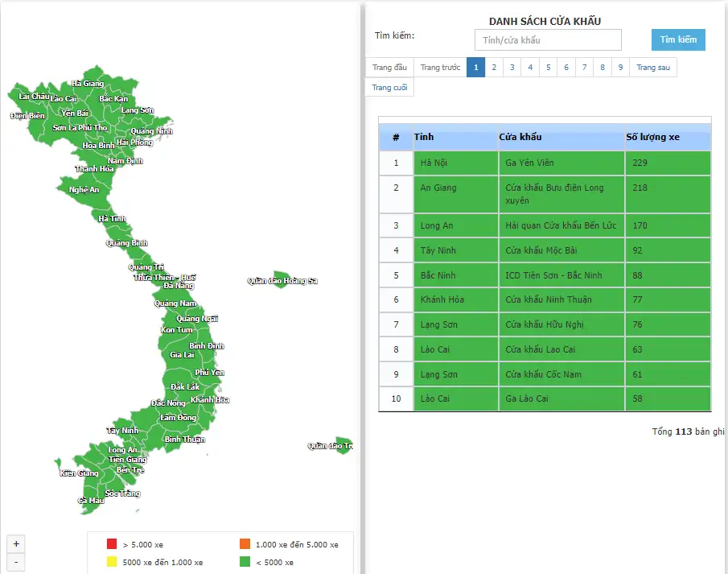Click the yellow 5000 xe đến 1.000 xe swatch
This screenshot has height=574, width=728.
112,561
